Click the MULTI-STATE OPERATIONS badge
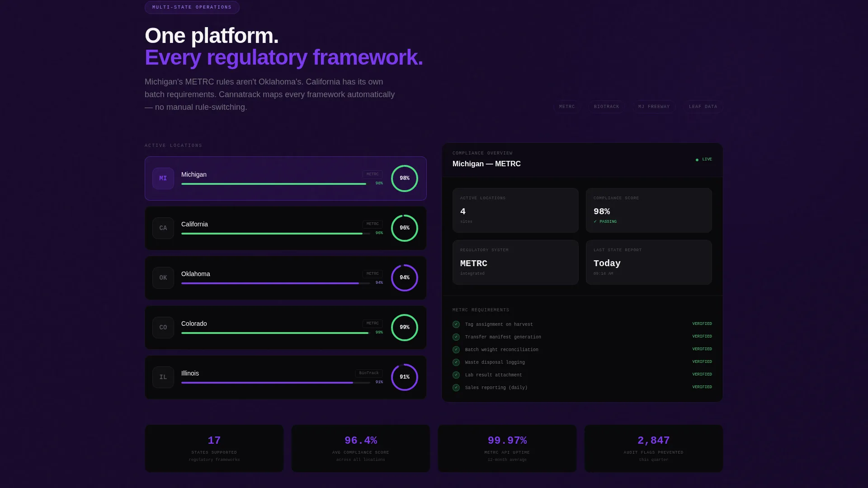Screen dimensions: 868x488 192,7
